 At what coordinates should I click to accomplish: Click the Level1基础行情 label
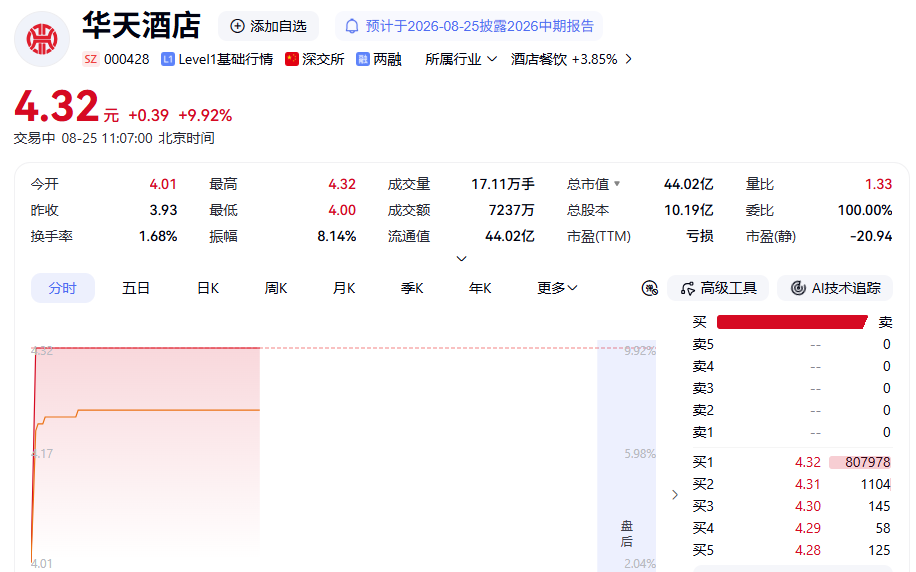point(225,59)
